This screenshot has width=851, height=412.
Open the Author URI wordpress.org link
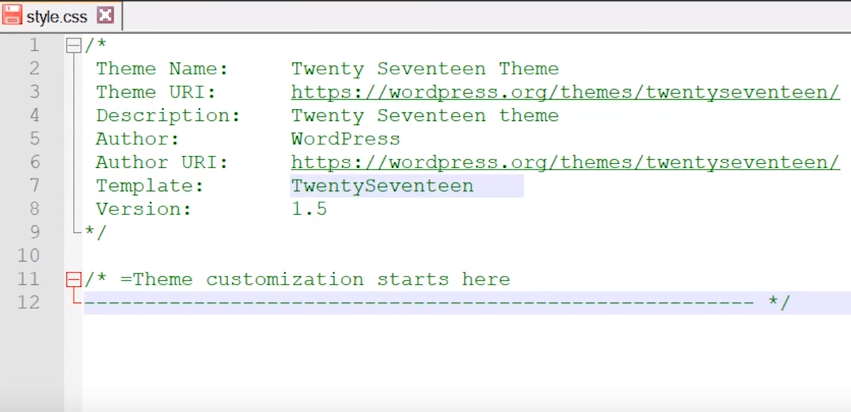click(x=566, y=162)
